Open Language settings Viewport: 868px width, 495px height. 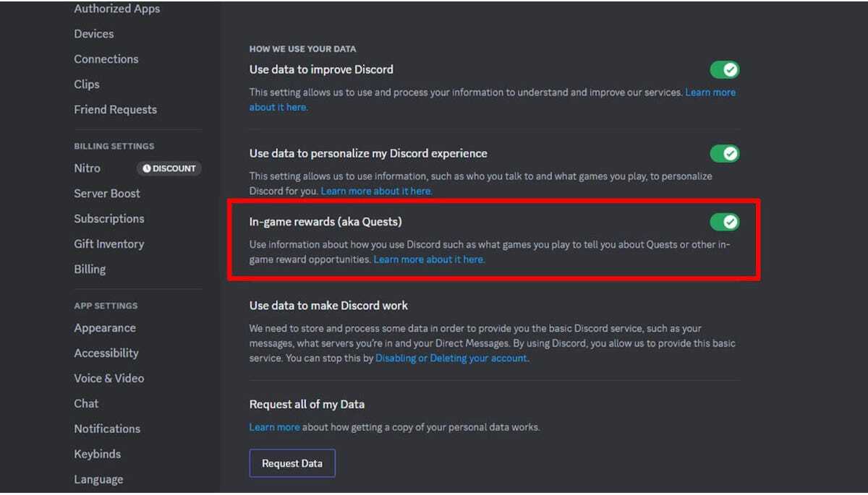98,480
